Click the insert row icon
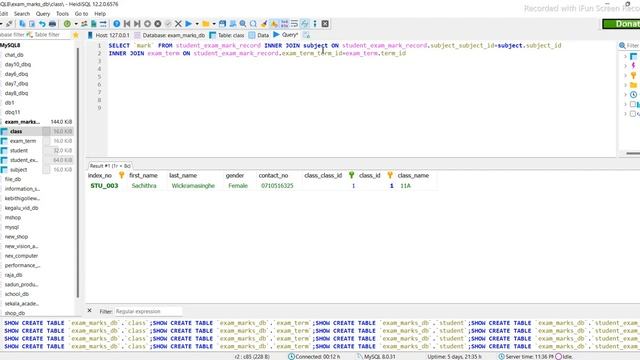 click(147, 24)
